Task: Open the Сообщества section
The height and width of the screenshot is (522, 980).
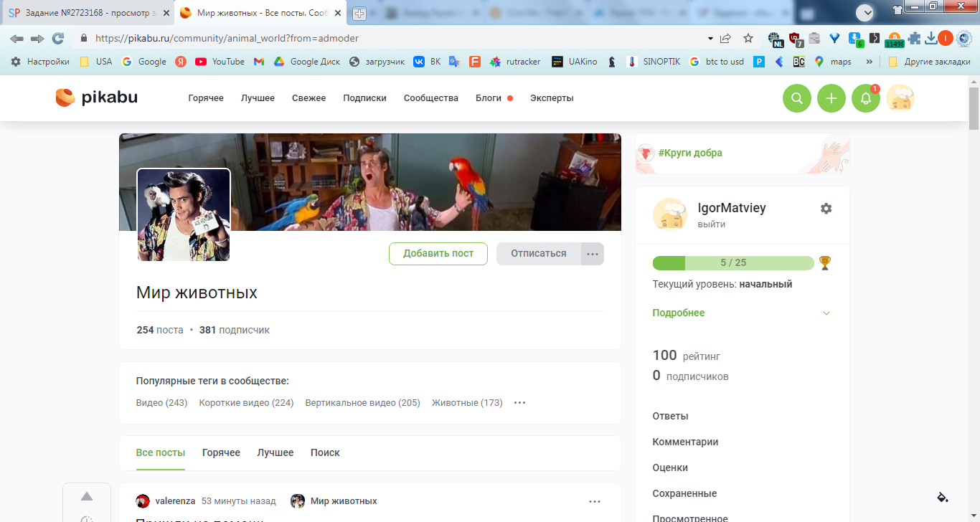Action: pyautogui.click(x=430, y=98)
